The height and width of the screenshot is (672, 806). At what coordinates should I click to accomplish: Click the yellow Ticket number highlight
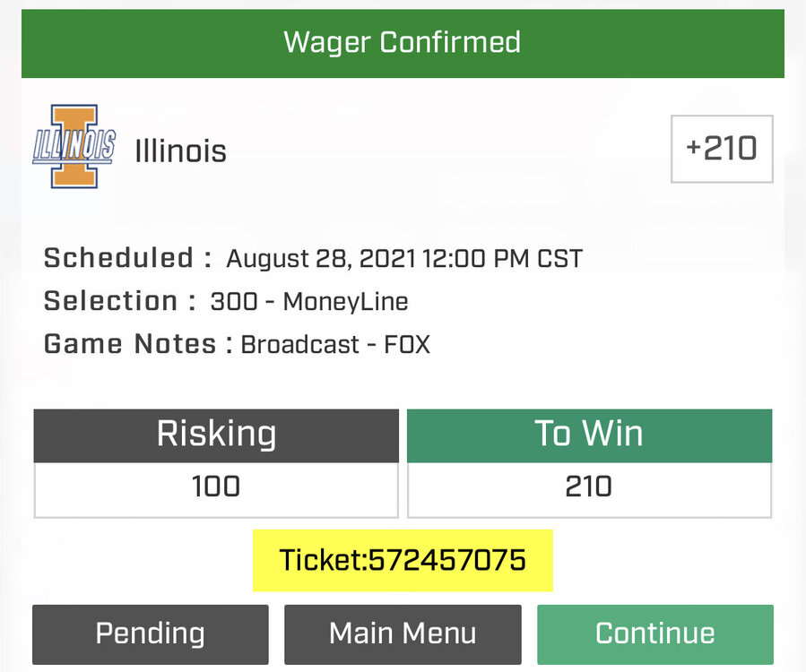click(x=403, y=561)
